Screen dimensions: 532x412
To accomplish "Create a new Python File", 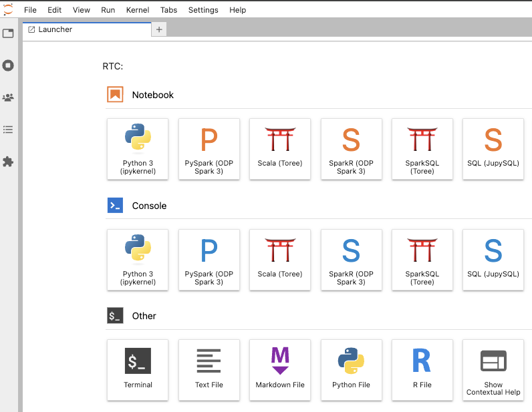I will pyautogui.click(x=351, y=370).
